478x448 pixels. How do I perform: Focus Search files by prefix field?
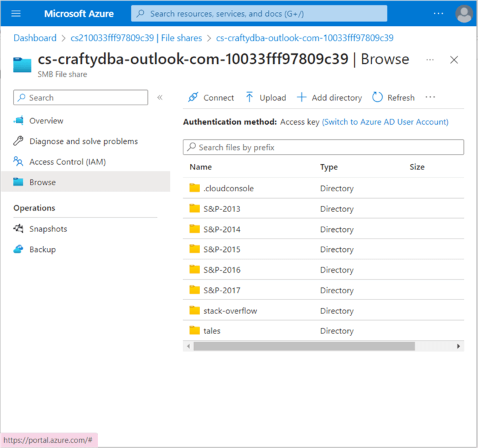[323, 147]
